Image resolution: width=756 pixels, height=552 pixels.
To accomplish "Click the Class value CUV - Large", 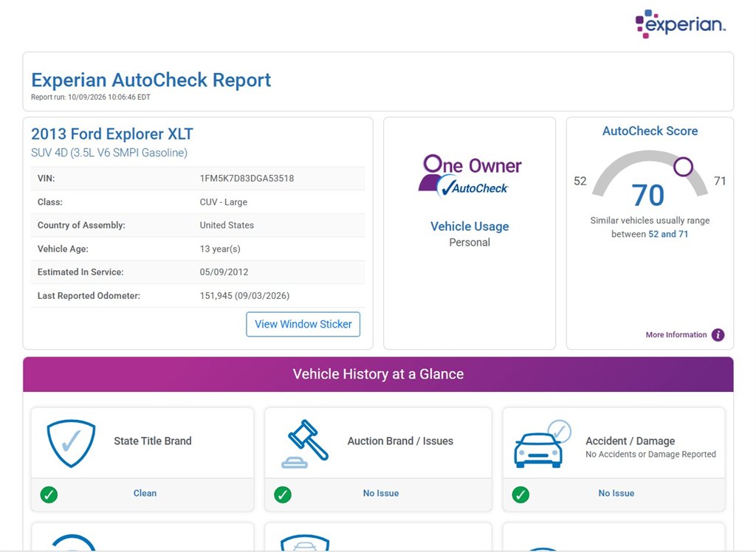I will click(x=224, y=202).
